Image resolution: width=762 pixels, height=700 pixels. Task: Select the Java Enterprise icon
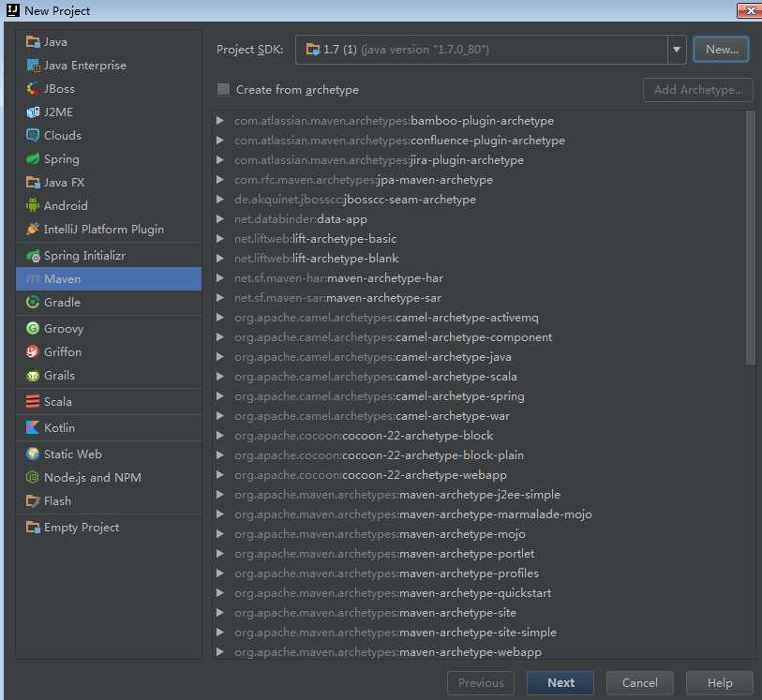pos(33,65)
